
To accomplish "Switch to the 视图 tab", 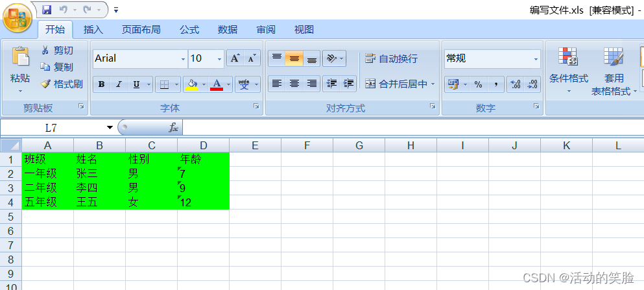I will [304, 30].
